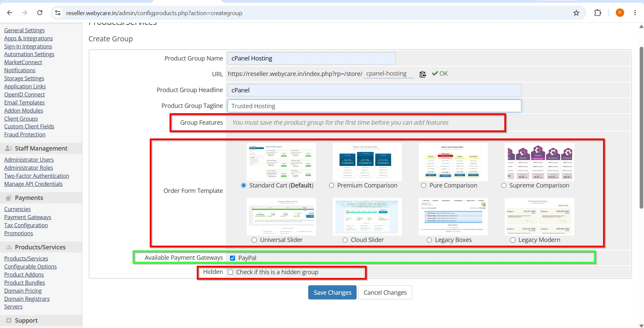Open General Settings link

pos(25,30)
